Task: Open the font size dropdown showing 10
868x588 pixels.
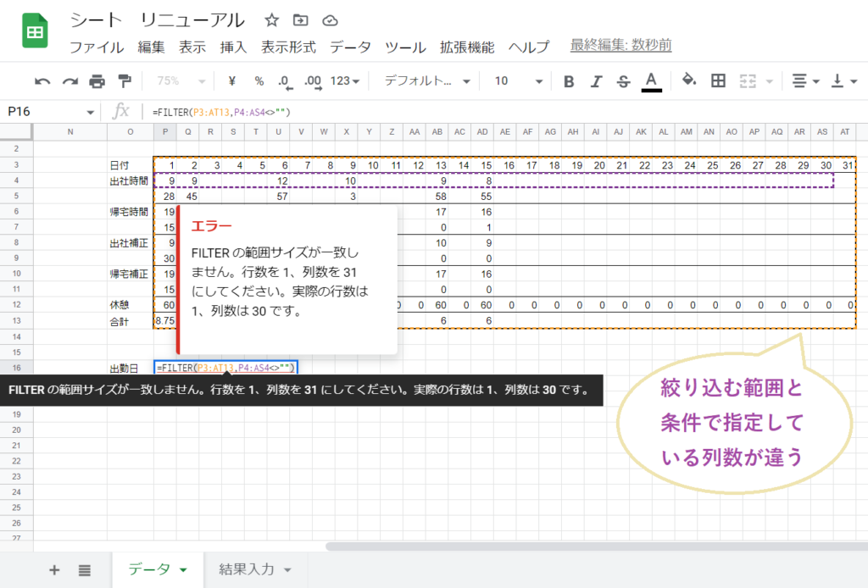Action: pos(513,81)
